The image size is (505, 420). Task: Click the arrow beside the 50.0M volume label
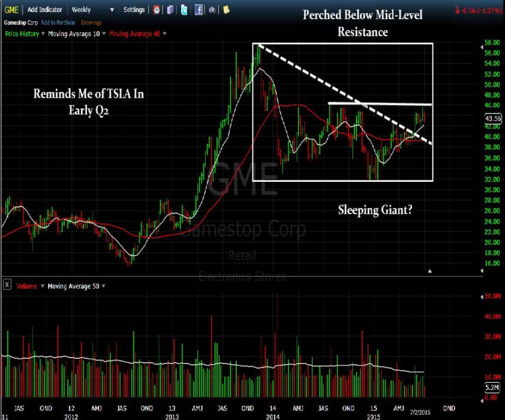click(x=482, y=296)
